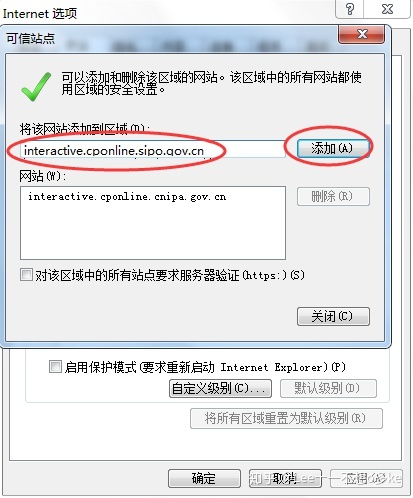Screen dimensions: 413x498
Task: Click the 关闭(C) button
Action: (x=333, y=316)
